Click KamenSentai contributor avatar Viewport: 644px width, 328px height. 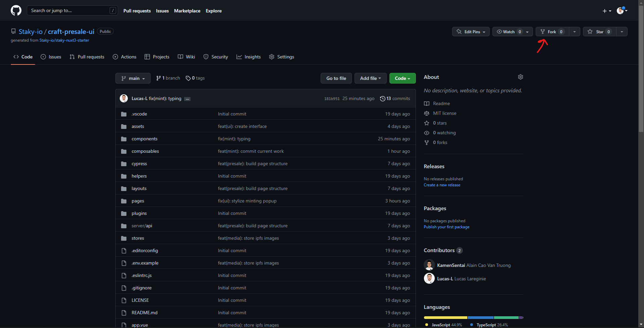(429, 265)
